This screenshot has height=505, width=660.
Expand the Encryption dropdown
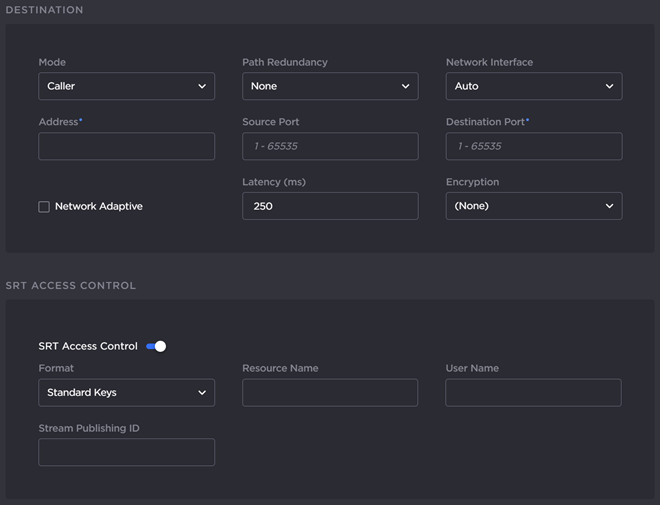click(x=533, y=206)
